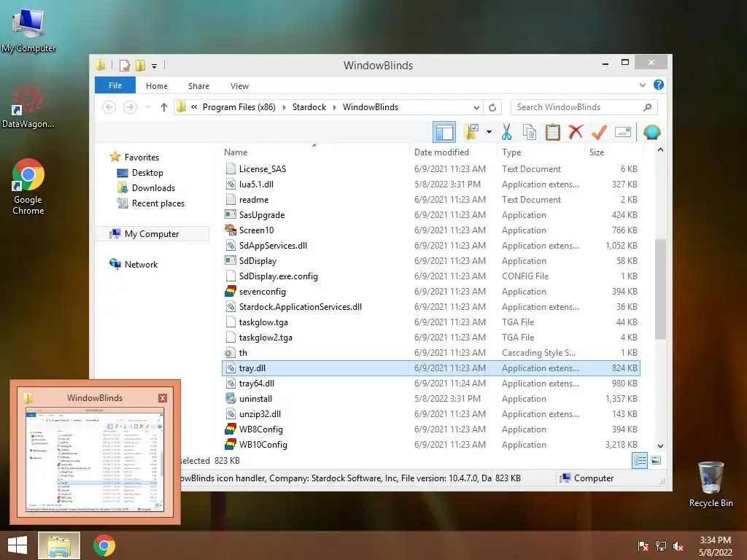Click the scroll down arrow of file list

(x=660, y=446)
